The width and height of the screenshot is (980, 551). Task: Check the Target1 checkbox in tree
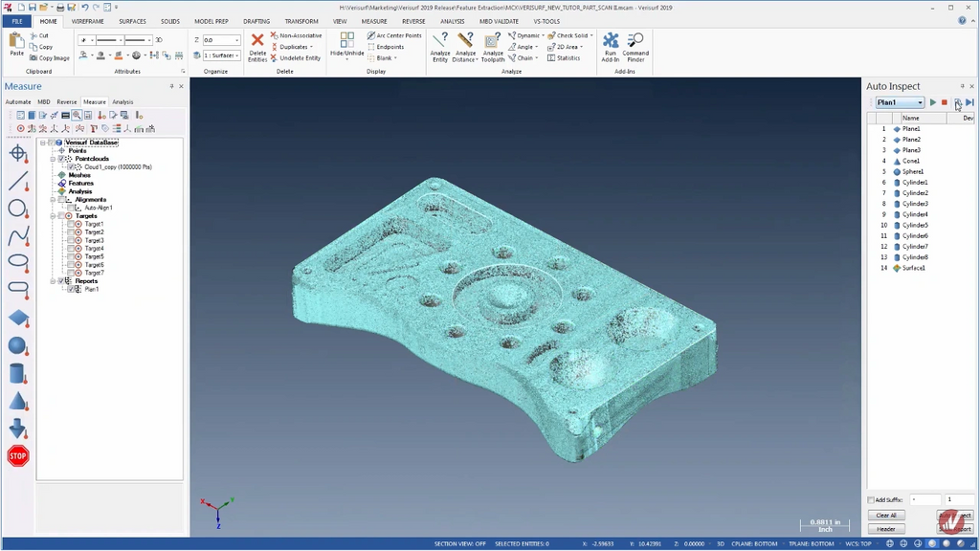[71, 224]
